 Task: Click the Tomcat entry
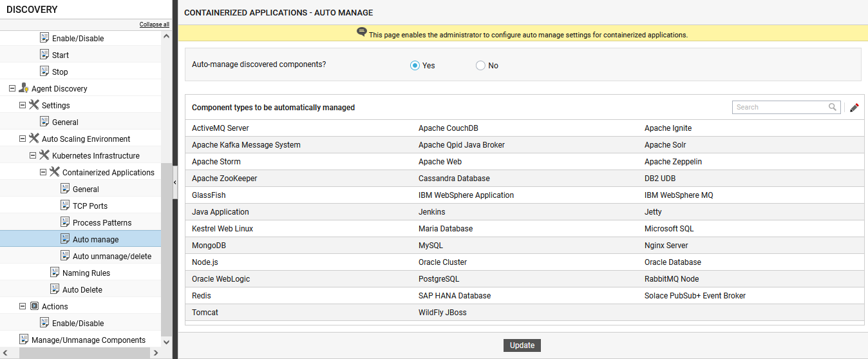(205, 313)
